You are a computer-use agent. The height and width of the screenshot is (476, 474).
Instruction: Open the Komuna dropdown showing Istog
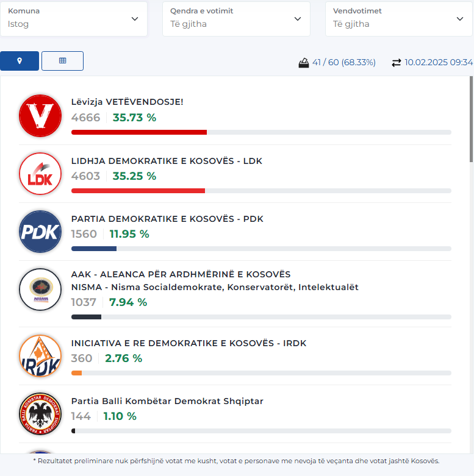[74, 19]
